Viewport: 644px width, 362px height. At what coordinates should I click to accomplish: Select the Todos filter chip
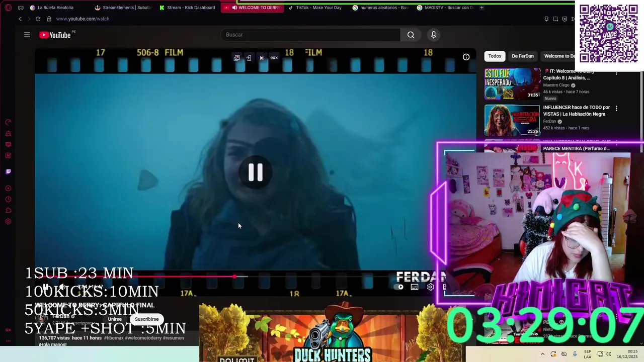495,56
